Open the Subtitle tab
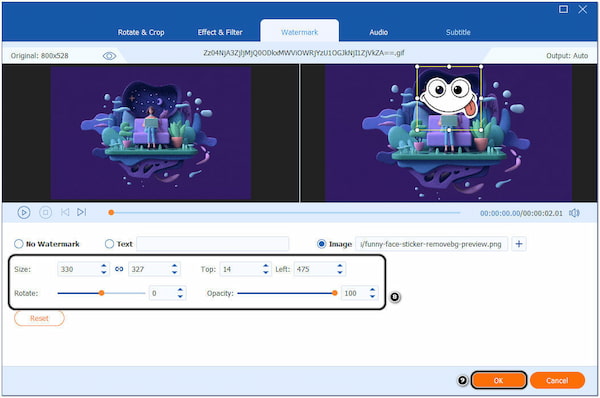 click(458, 32)
